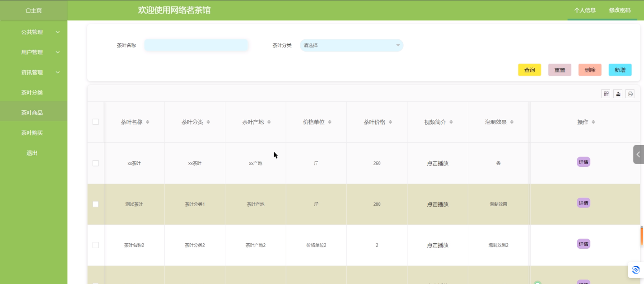Open 茶叶购买 sidebar item
The width and height of the screenshot is (644, 284).
tap(34, 133)
